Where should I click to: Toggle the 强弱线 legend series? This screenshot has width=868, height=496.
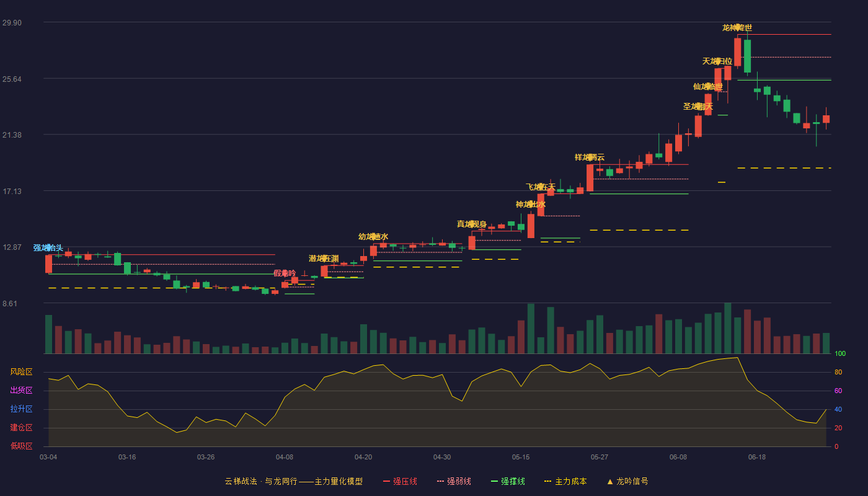(454, 481)
